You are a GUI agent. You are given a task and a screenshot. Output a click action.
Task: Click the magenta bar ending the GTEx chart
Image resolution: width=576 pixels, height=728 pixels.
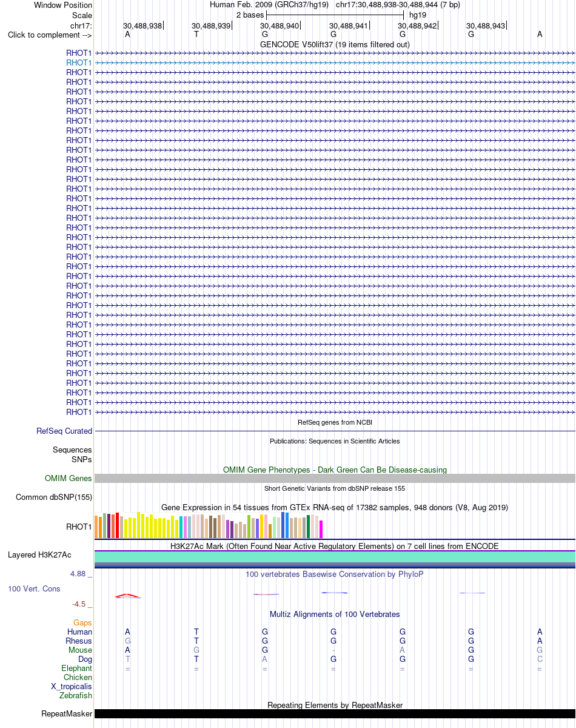point(321,529)
